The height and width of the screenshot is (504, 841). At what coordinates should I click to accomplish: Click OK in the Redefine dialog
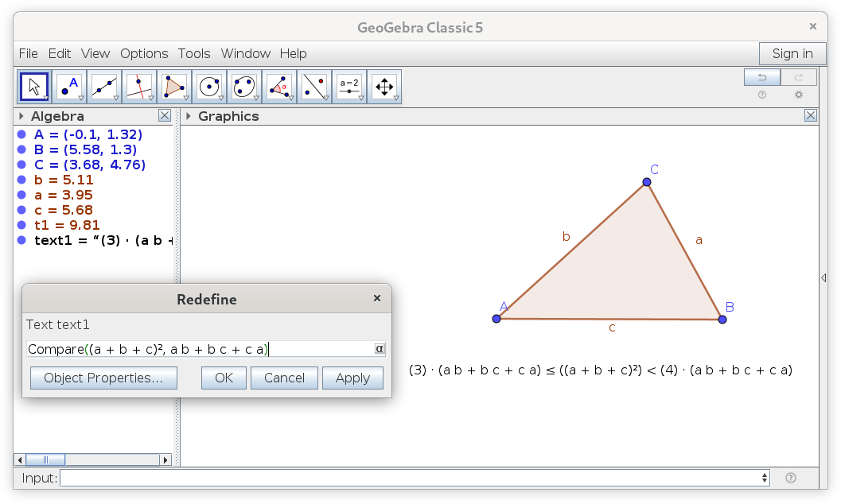click(x=224, y=378)
